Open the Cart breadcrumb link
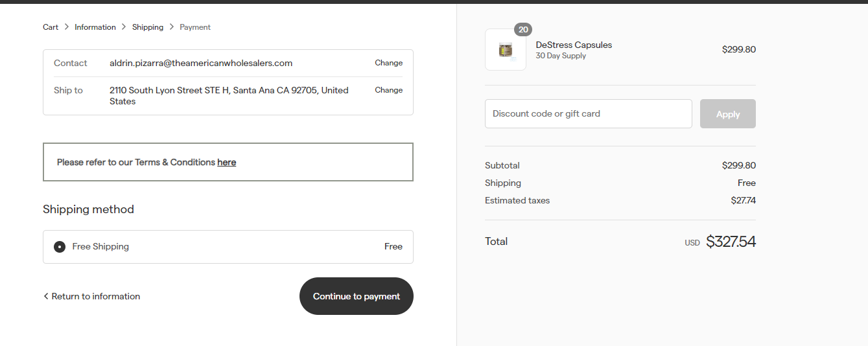The image size is (868, 346). click(x=51, y=27)
